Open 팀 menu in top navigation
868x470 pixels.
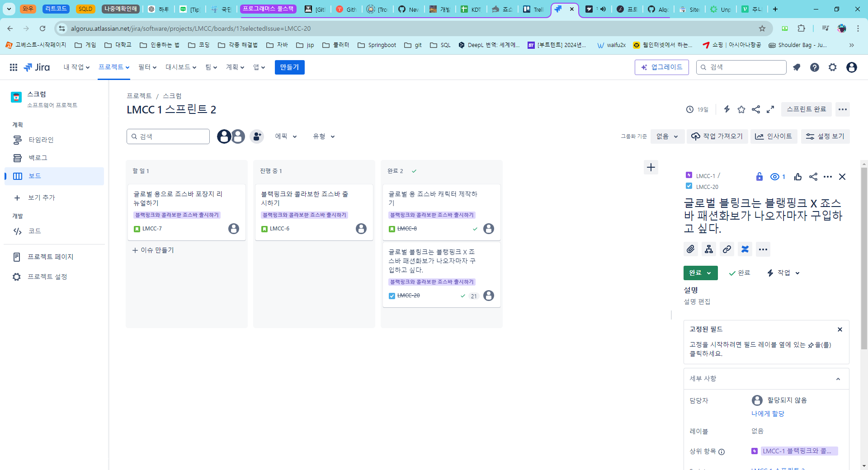point(211,67)
